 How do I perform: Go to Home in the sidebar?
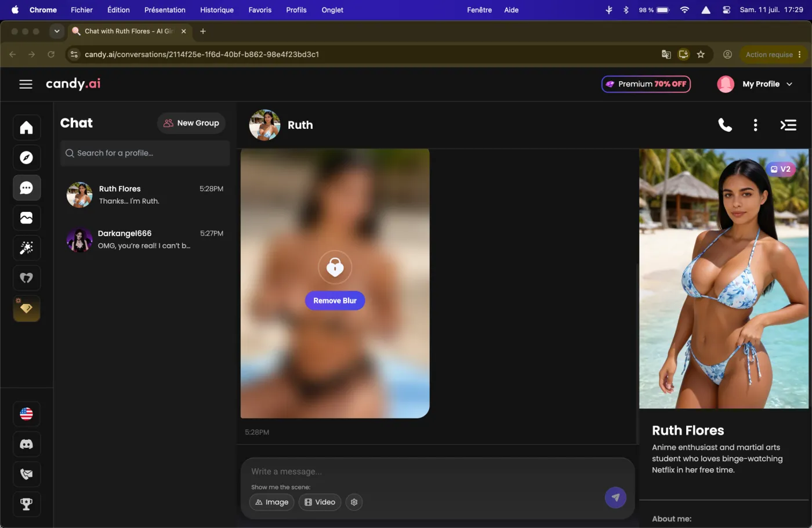27,128
